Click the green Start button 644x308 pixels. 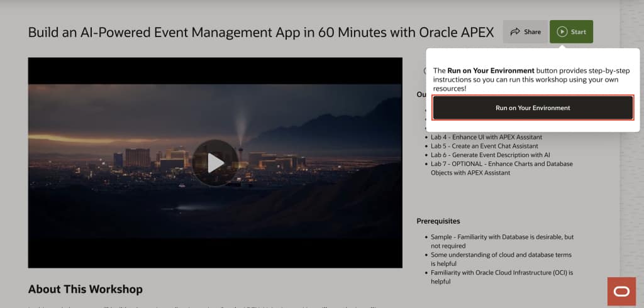click(571, 31)
